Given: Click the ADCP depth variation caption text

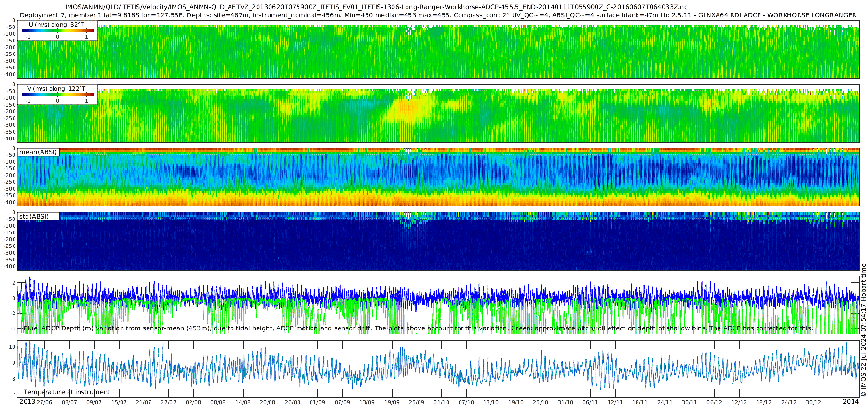Looking at the screenshot, I should click(418, 328).
